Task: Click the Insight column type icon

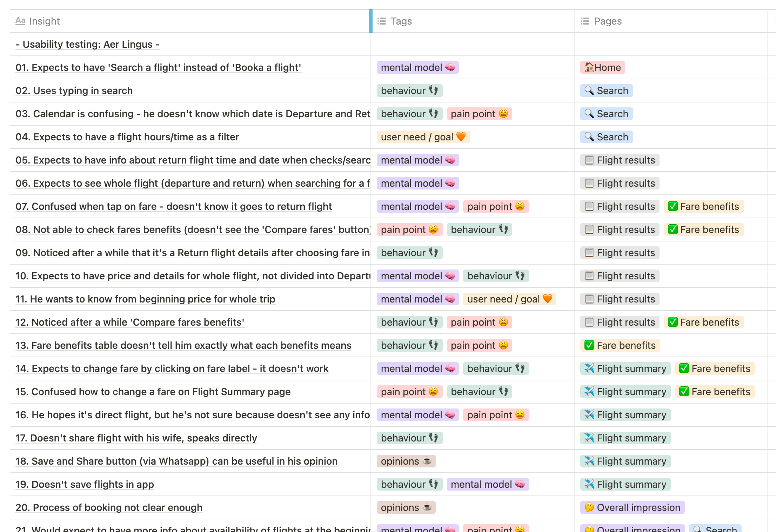Action: tap(20, 21)
